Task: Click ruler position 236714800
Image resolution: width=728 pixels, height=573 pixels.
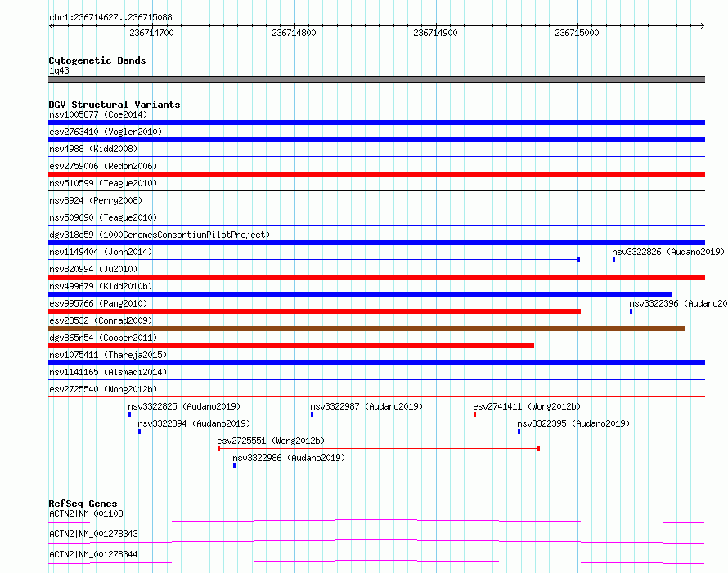Action: 294,33
